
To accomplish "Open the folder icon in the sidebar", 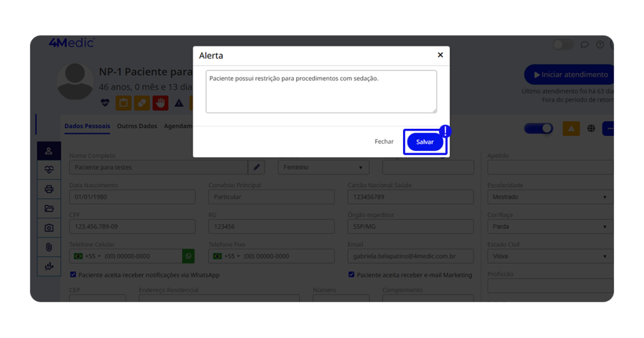I will coord(49,209).
